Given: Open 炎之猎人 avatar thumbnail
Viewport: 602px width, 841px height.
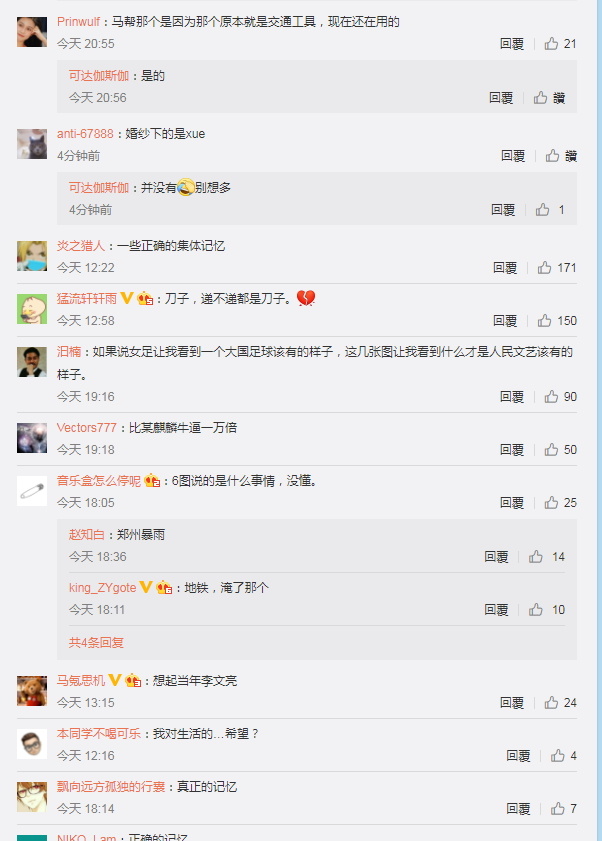Looking at the screenshot, I should tap(32, 256).
